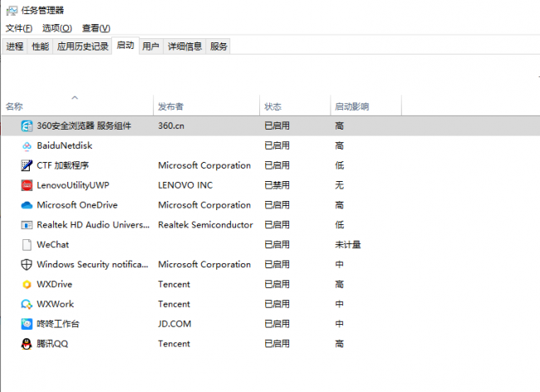The image size is (540, 392).
Task: Select the WeChat entry name
Action: (x=53, y=245)
